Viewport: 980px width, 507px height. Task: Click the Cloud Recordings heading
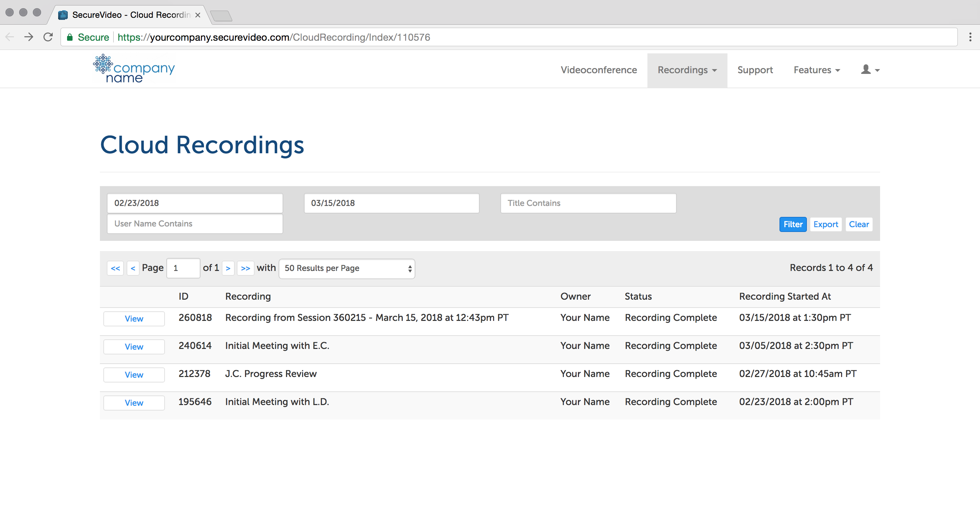202,145
